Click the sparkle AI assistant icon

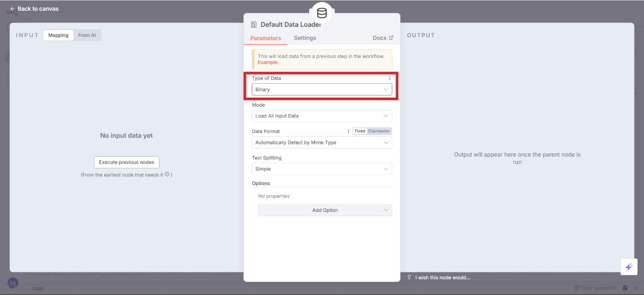click(628, 267)
